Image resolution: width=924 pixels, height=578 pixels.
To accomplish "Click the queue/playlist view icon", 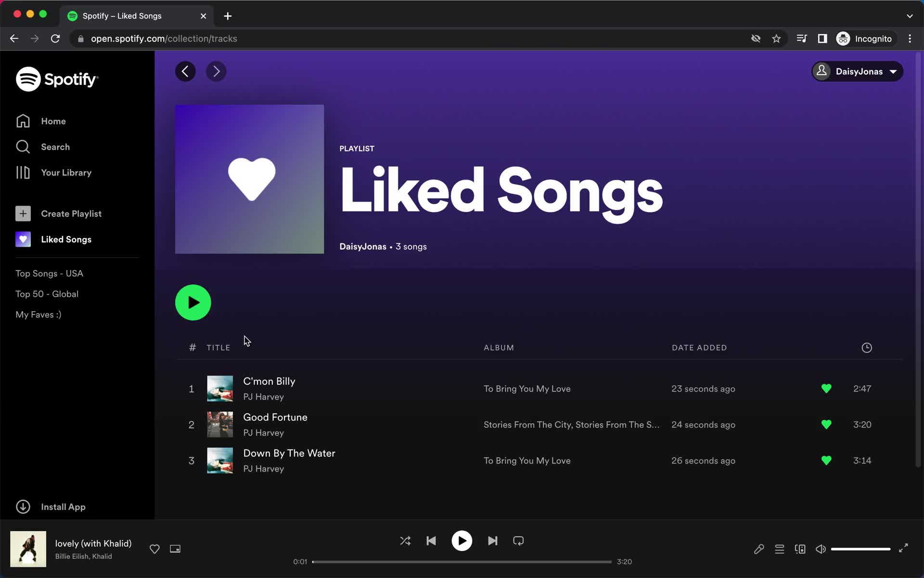I will [779, 549].
